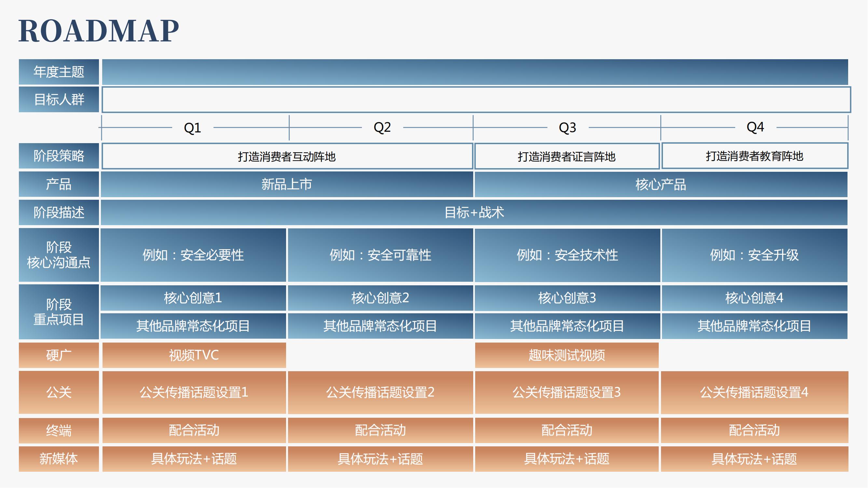Click the Q3 timeline label
Screen dimensions: 868x488
coord(567,128)
